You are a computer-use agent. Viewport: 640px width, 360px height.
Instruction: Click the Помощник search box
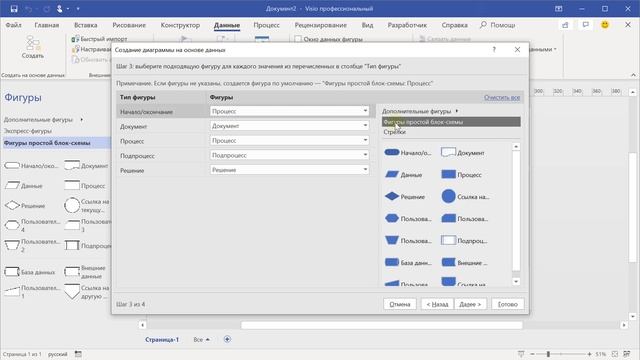tap(498, 25)
